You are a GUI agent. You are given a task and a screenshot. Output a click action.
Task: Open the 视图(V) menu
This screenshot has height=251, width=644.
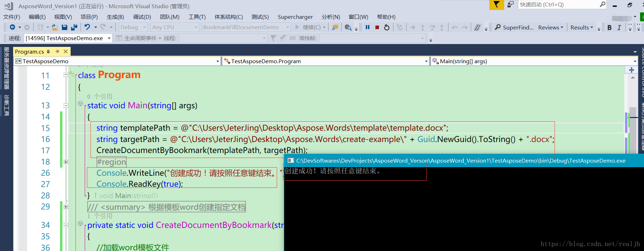click(63, 17)
